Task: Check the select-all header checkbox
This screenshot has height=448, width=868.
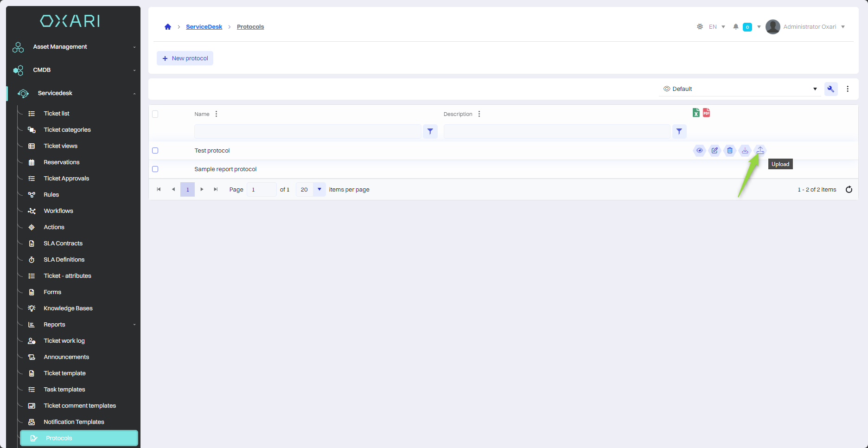Action: coord(155,114)
